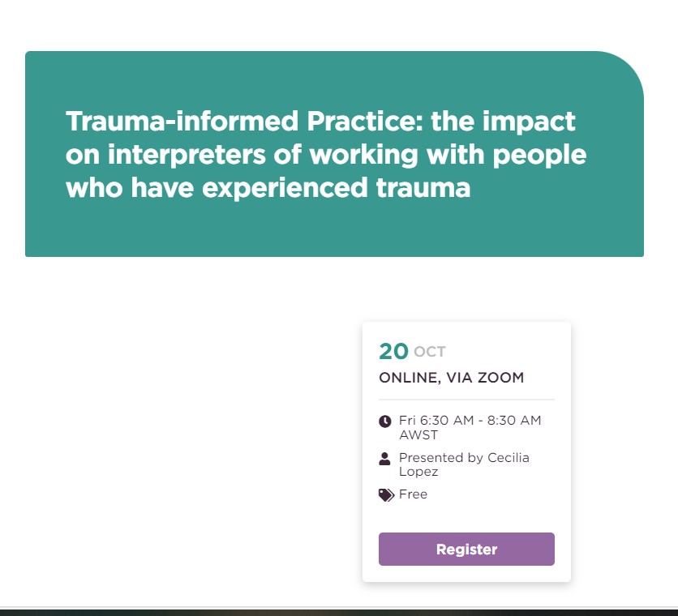Click the "ONLINE, VIA ZOOM" location text

click(x=452, y=378)
